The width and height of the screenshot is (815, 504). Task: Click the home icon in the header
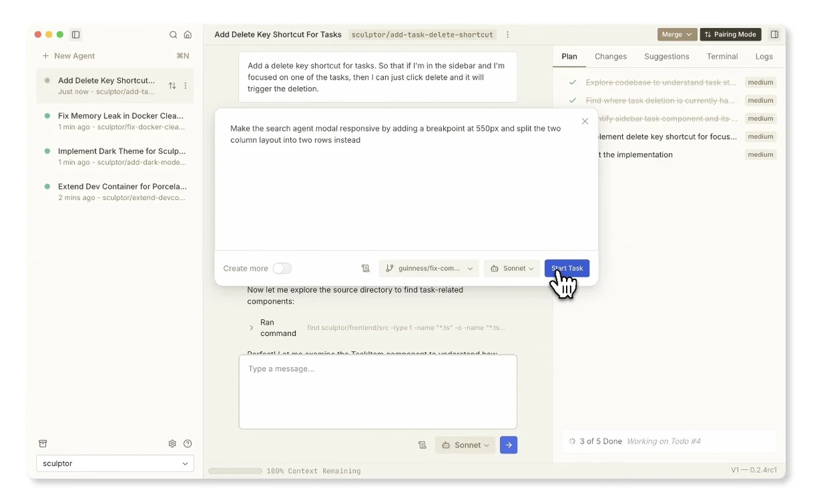coord(188,34)
